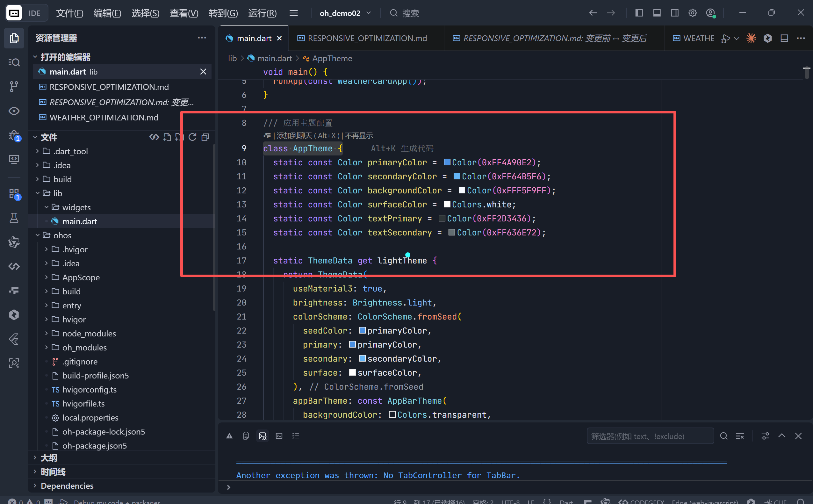This screenshot has width=813, height=504.
Task: Open the Source Control sidebar icon
Action: 14,86
